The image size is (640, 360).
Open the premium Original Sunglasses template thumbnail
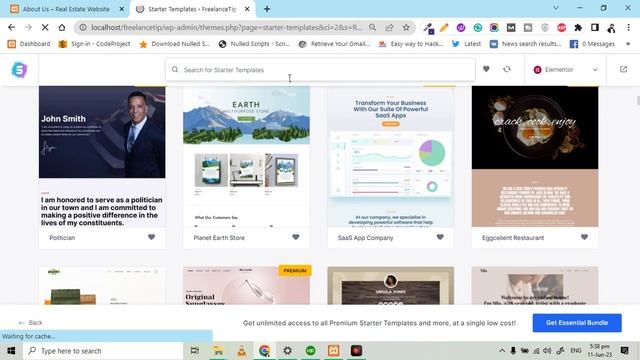click(x=247, y=286)
